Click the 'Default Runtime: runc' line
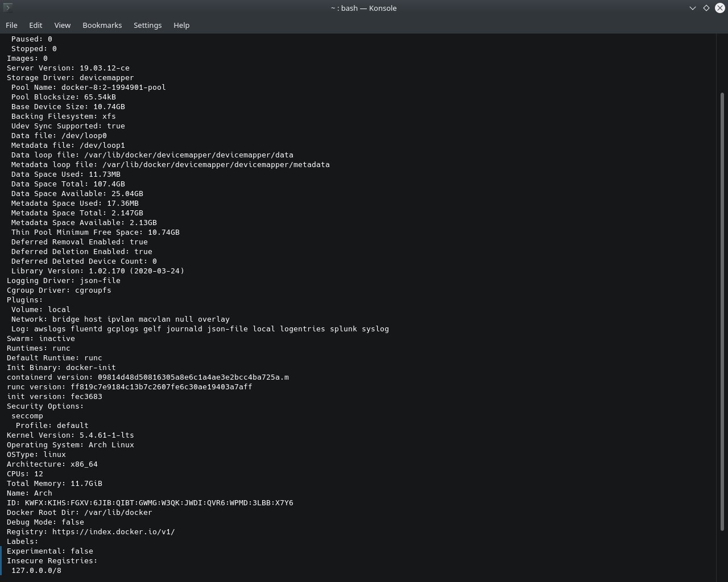Image resolution: width=728 pixels, height=582 pixels. point(55,358)
